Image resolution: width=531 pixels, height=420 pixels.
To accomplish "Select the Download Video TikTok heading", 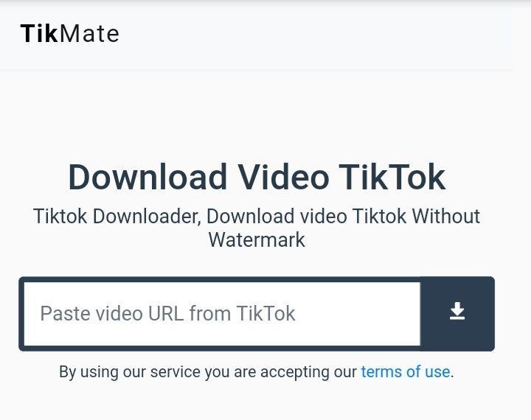I will point(257,177).
